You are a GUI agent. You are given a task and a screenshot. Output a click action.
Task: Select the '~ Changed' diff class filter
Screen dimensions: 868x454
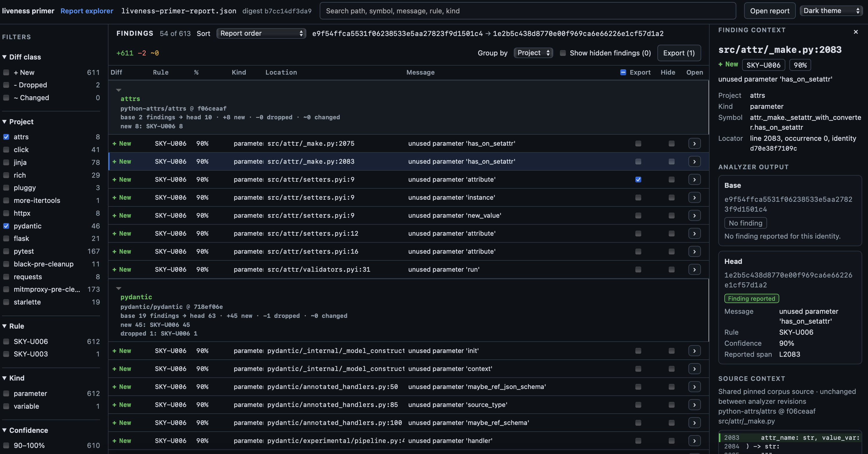(6, 98)
